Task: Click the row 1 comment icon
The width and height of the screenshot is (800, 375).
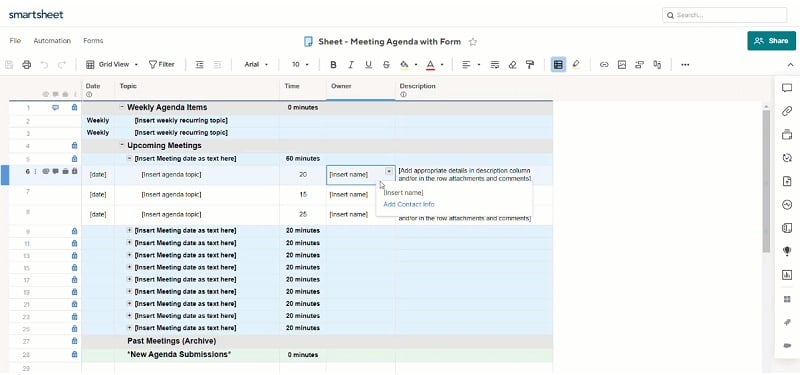Action: (x=56, y=108)
